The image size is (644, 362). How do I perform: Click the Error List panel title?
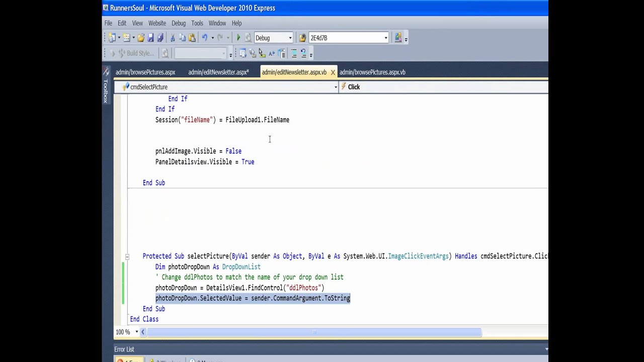coord(124,349)
